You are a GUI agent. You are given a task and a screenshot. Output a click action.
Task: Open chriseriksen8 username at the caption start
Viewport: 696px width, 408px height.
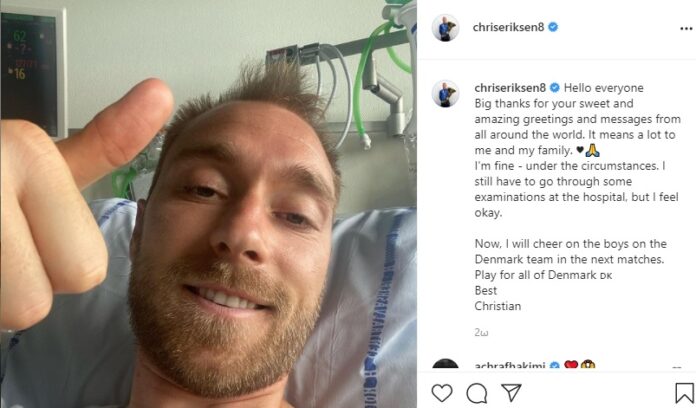[510, 88]
